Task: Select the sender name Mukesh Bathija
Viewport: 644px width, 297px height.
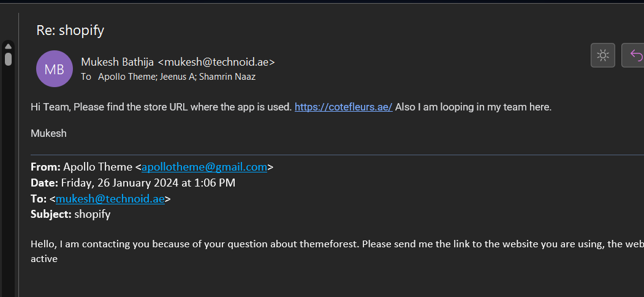Action: click(x=118, y=62)
